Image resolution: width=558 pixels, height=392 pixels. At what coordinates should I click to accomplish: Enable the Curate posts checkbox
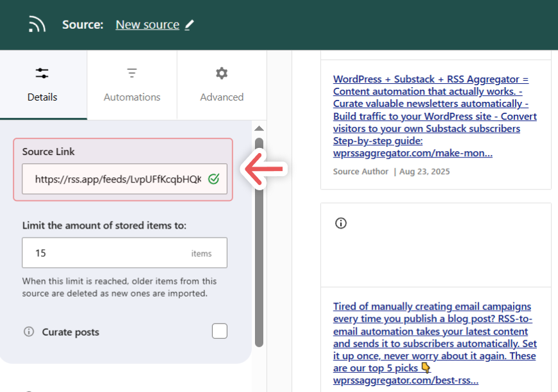click(219, 331)
